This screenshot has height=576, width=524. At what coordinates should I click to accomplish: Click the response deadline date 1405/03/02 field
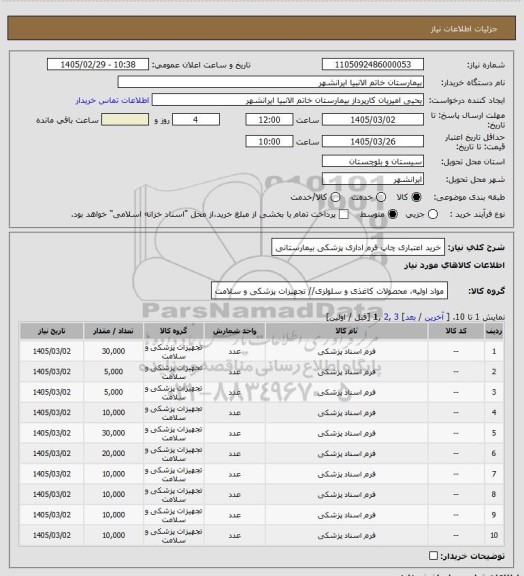pos(373,120)
